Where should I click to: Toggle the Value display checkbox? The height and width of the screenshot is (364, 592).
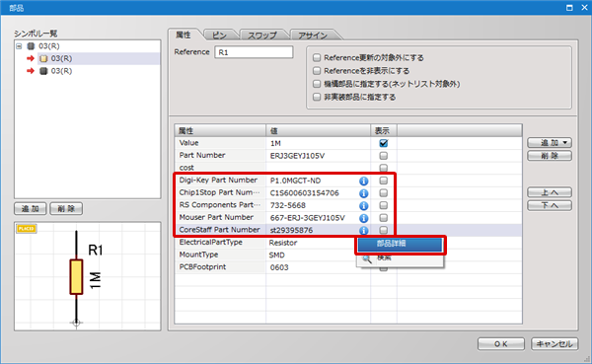coord(383,143)
